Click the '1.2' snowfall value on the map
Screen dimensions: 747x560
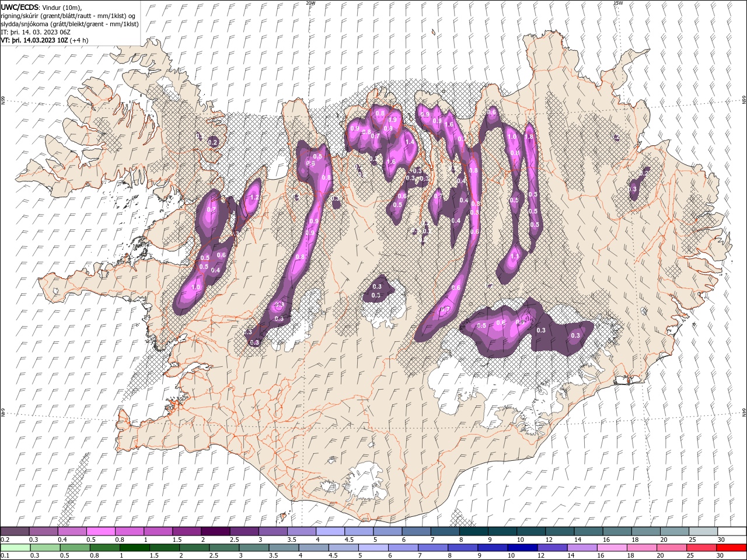[x=254, y=198]
